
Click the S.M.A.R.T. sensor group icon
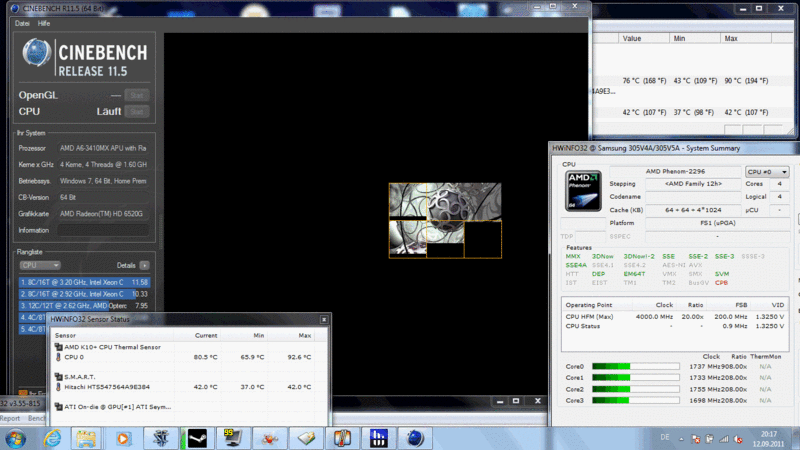tap(59, 377)
